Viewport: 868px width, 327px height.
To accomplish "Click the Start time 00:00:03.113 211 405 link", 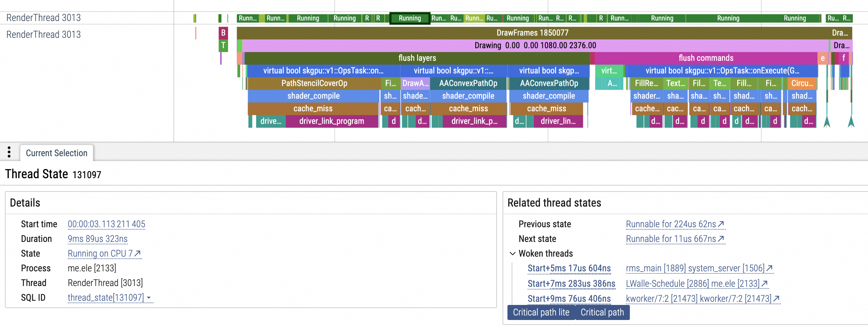I will click(106, 224).
